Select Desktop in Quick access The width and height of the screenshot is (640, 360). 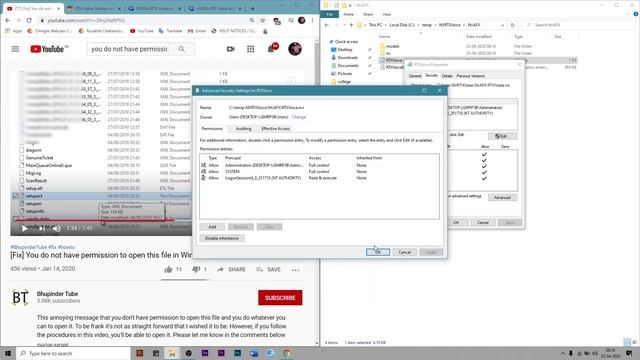click(345, 49)
